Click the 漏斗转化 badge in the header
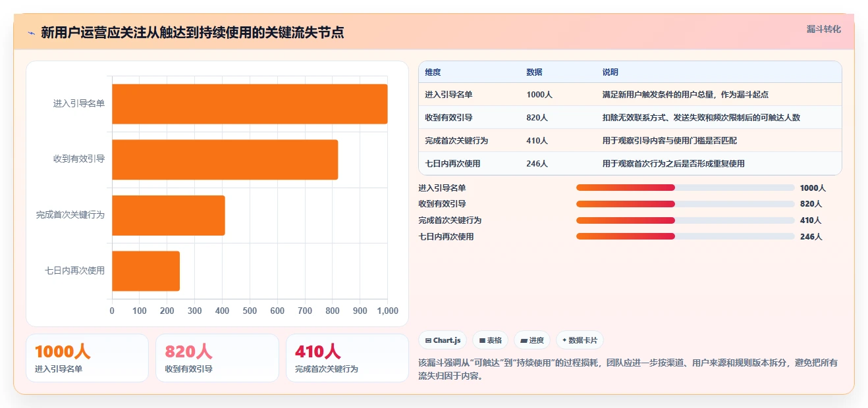Screen dimensions: 868x408 click(823, 29)
